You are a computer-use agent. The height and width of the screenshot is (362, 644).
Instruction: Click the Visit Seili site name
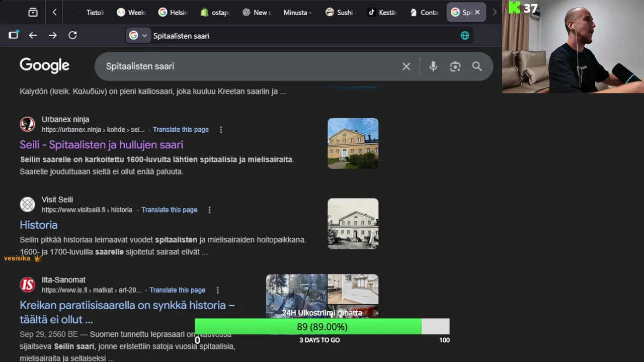pyautogui.click(x=57, y=200)
